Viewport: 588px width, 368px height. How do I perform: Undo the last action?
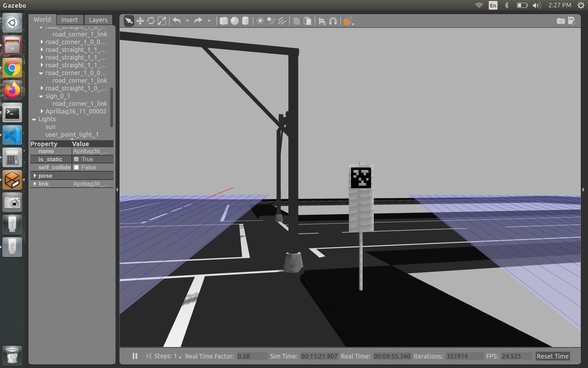177,21
